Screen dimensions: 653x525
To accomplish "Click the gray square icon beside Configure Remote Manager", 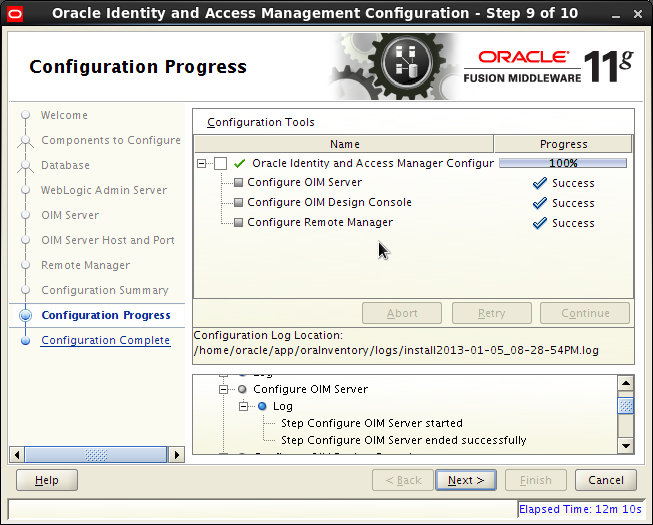I will pos(238,223).
